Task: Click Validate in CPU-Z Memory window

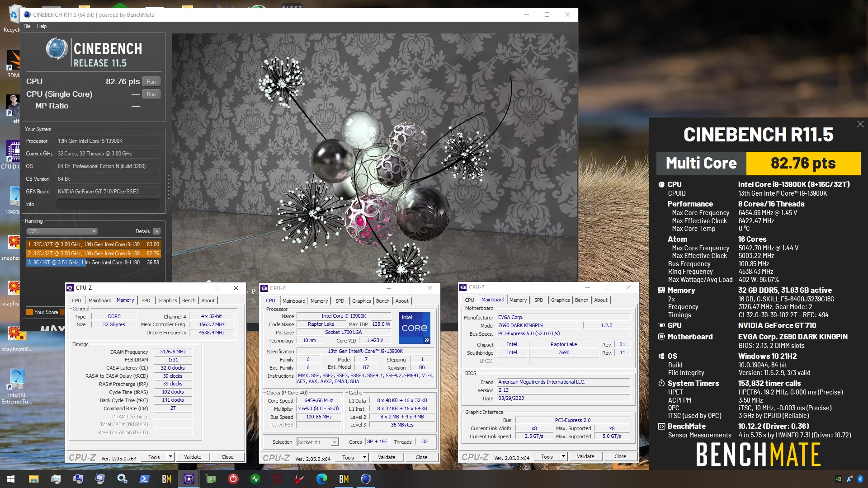Action: (193, 457)
